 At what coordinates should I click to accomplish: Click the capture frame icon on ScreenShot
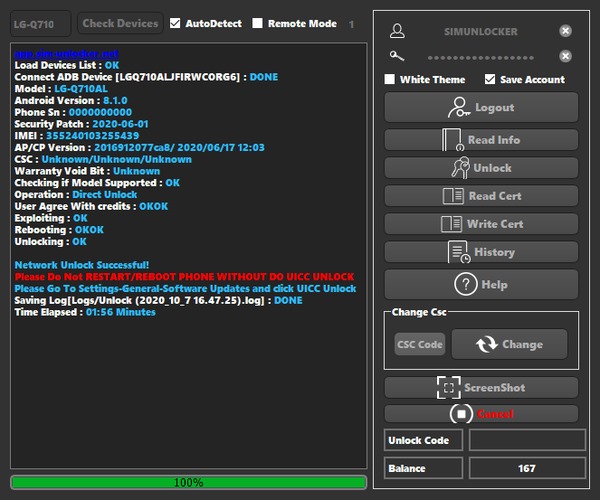[x=449, y=388]
